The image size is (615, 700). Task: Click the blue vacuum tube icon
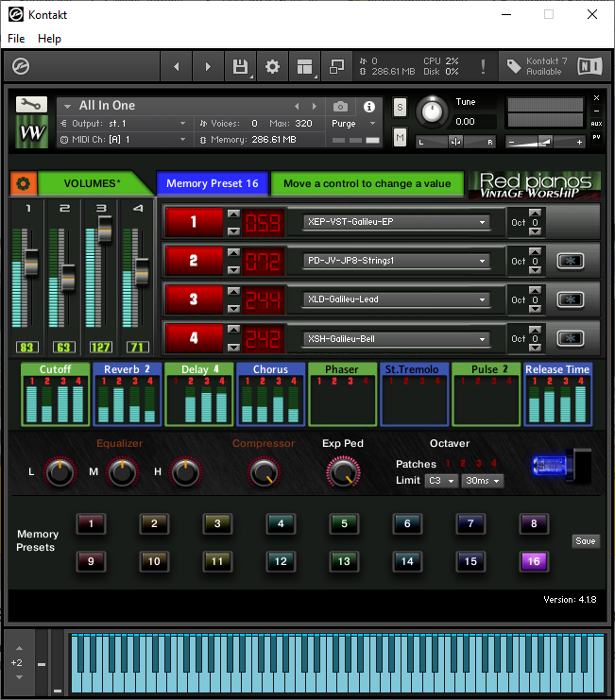(x=561, y=466)
